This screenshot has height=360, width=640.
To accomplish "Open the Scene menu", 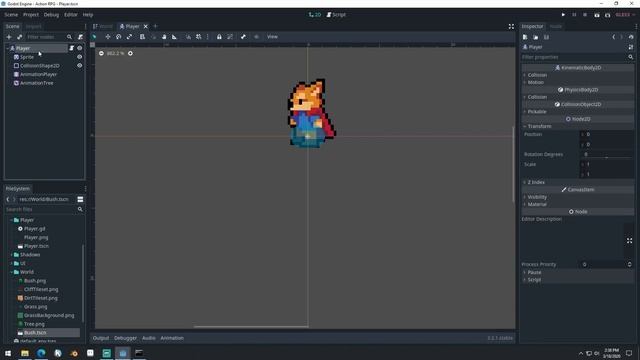I will point(11,15).
